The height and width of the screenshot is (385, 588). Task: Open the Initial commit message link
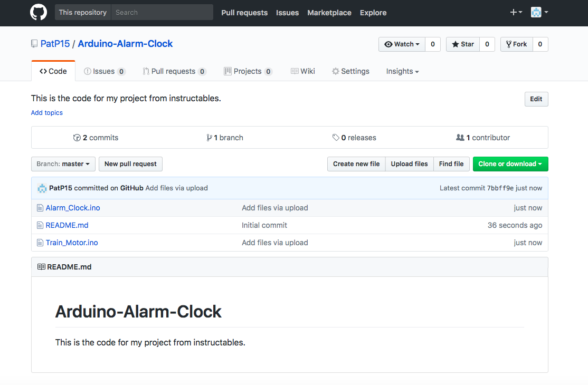click(x=264, y=225)
